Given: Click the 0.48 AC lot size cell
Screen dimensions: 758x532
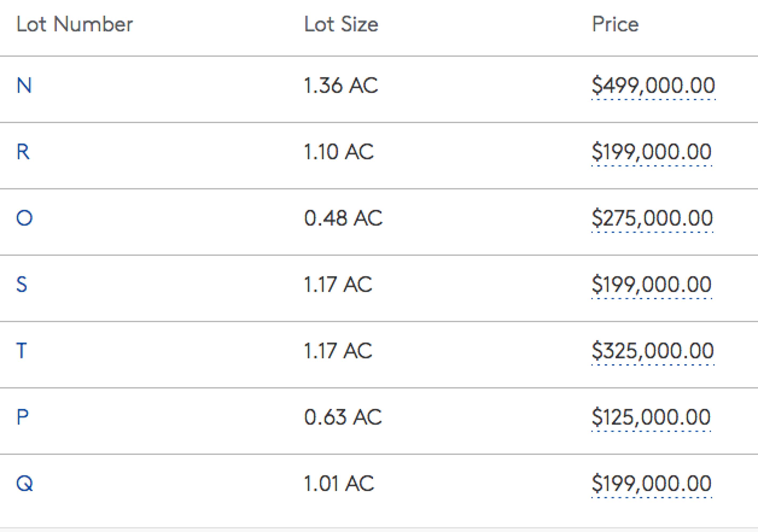Looking at the screenshot, I should pos(343,218).
